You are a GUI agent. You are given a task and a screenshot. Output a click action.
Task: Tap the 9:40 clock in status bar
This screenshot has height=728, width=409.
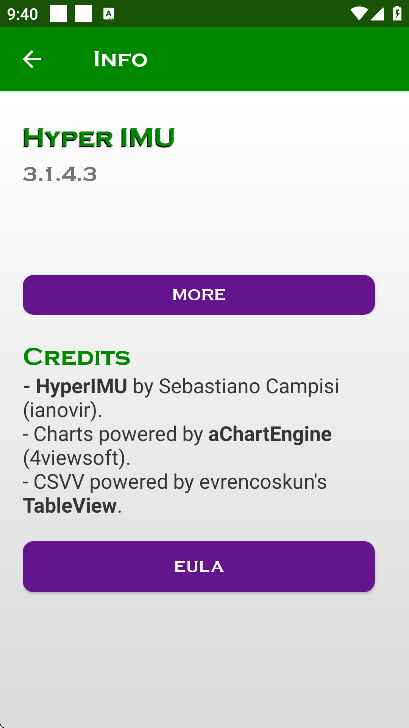point(22,14)
